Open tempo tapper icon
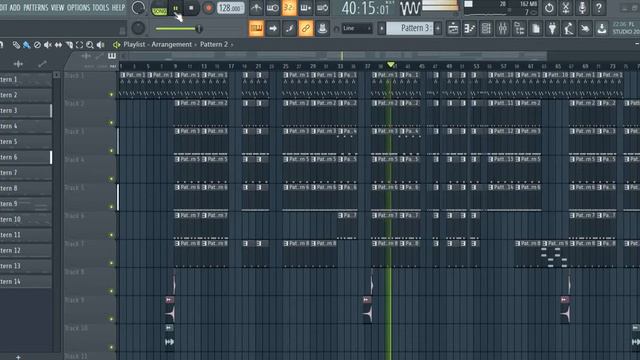 569,28
